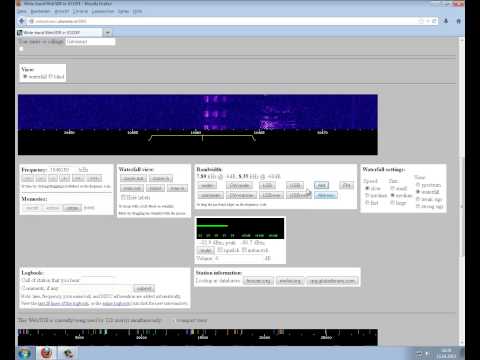Open the Windows Start orb

[x=24, y=353]
